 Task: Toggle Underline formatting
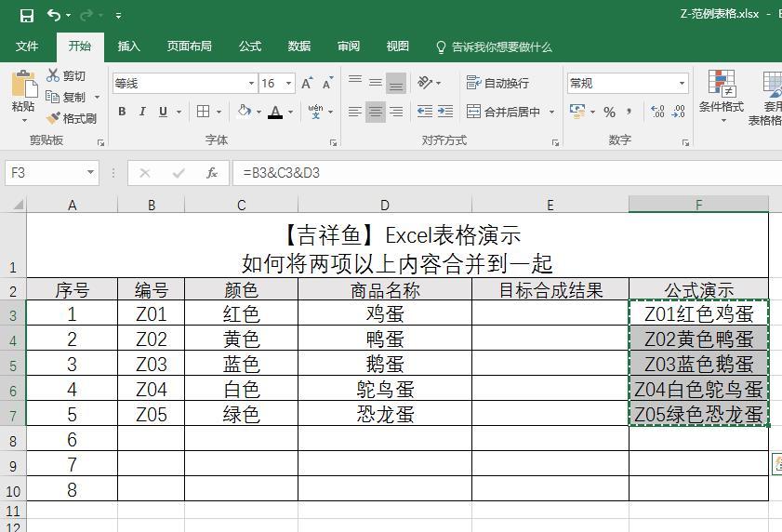(163, 112)
